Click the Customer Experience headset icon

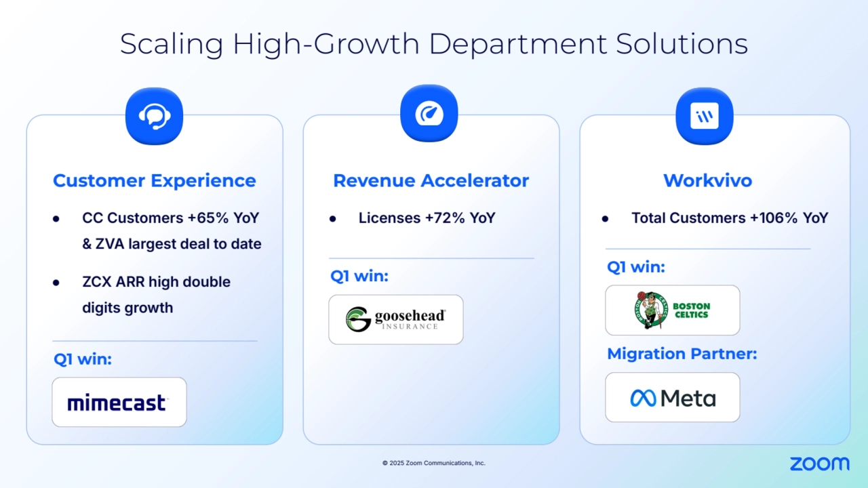click(x=154, y=116)
